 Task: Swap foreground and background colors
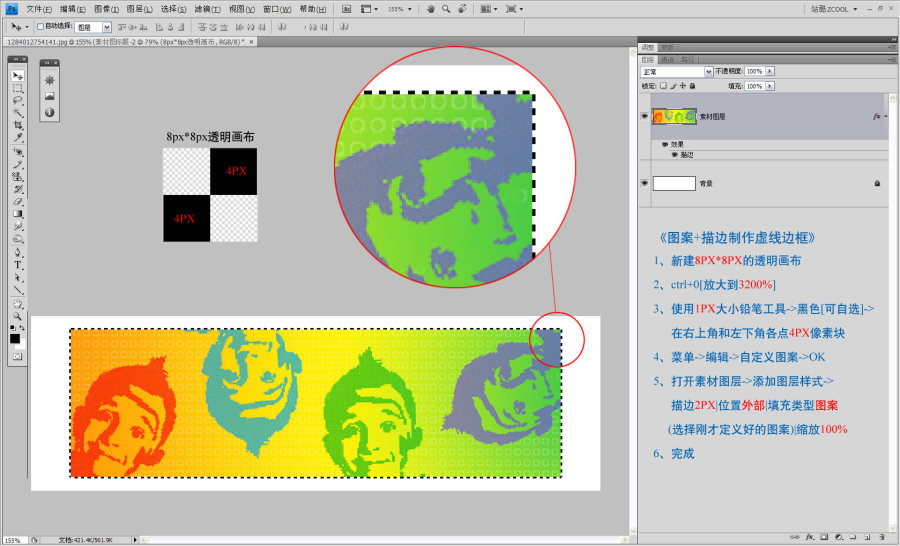[22, 328]
